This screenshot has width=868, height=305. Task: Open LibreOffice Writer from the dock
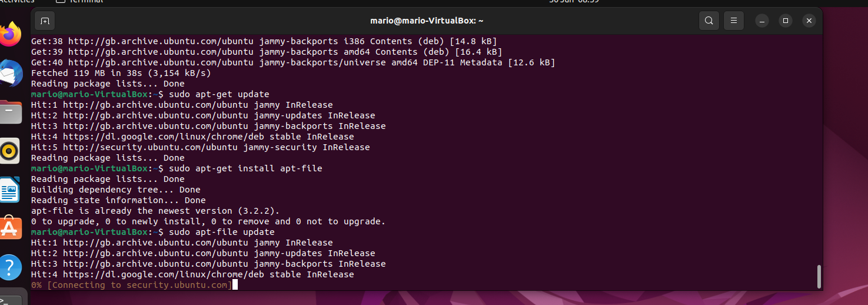[10, 190]
